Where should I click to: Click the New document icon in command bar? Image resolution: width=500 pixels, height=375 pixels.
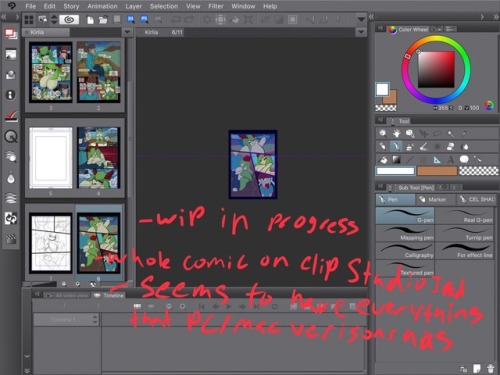[90, 20]
